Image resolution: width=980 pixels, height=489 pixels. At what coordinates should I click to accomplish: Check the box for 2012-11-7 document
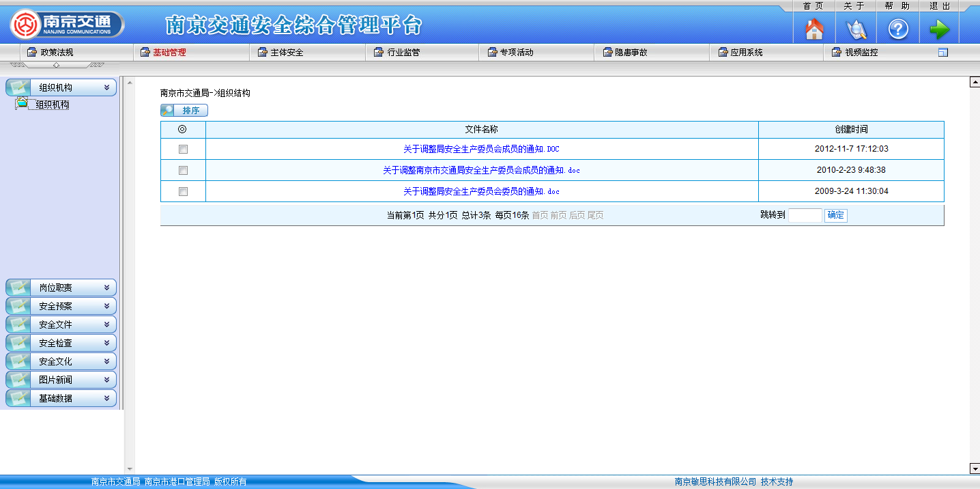click(x=183, y=149)
